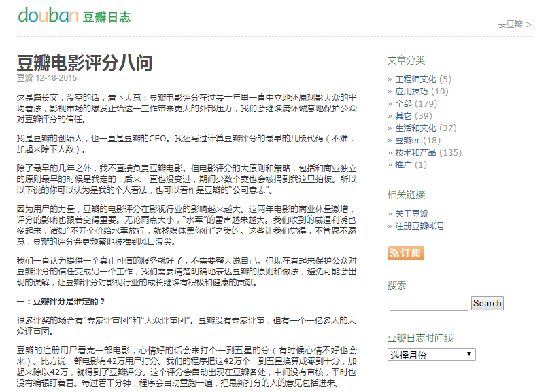Open the 去豆瓣 link at top right
548x392 pixels.
point(512,22)
